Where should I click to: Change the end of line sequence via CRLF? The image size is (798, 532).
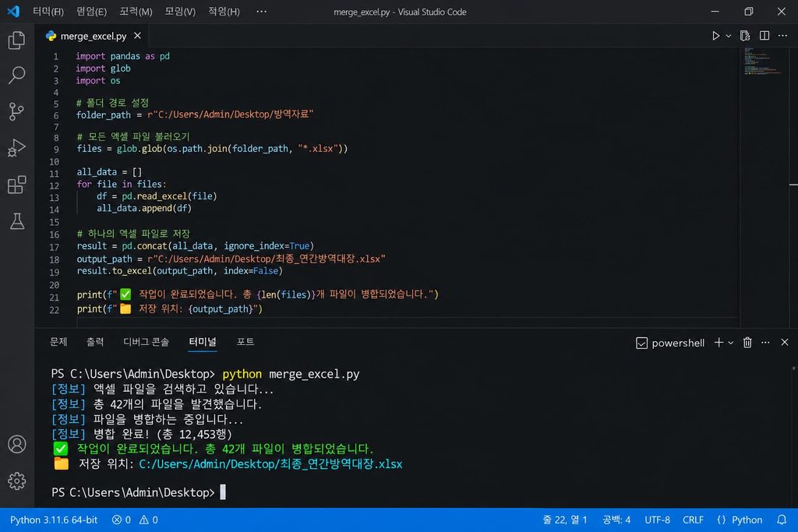tap(693, 520)
